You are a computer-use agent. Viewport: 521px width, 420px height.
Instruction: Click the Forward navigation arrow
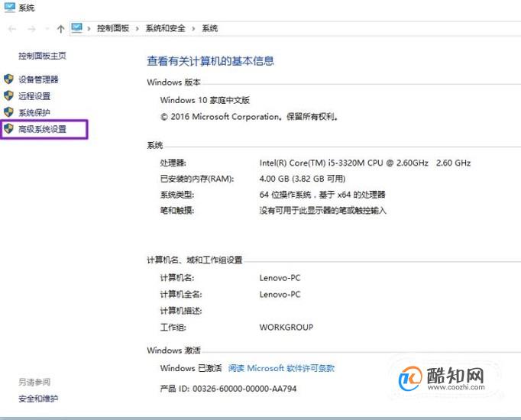coord(31,29)
